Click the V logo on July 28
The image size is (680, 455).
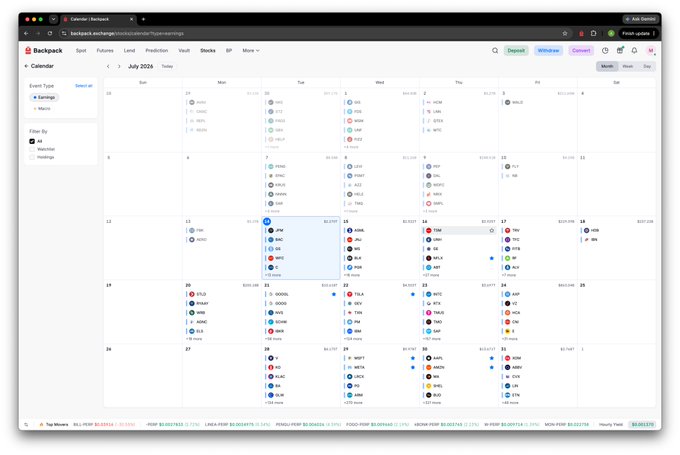pyautogui.click(x=271, y=358)
